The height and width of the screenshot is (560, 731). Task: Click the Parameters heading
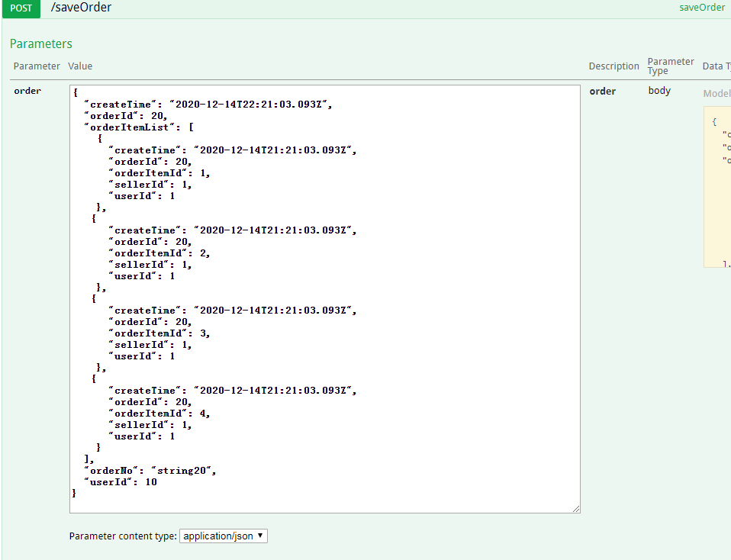[41, 43]
